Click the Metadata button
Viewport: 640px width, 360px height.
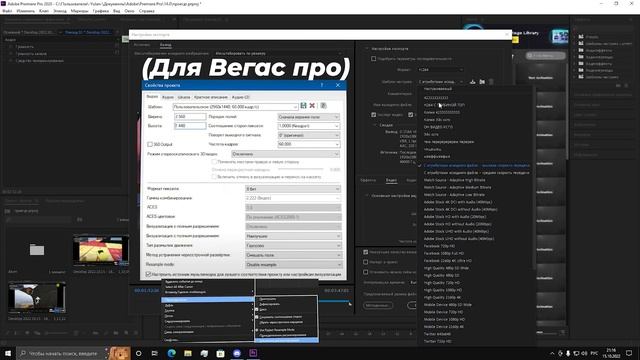378,305
